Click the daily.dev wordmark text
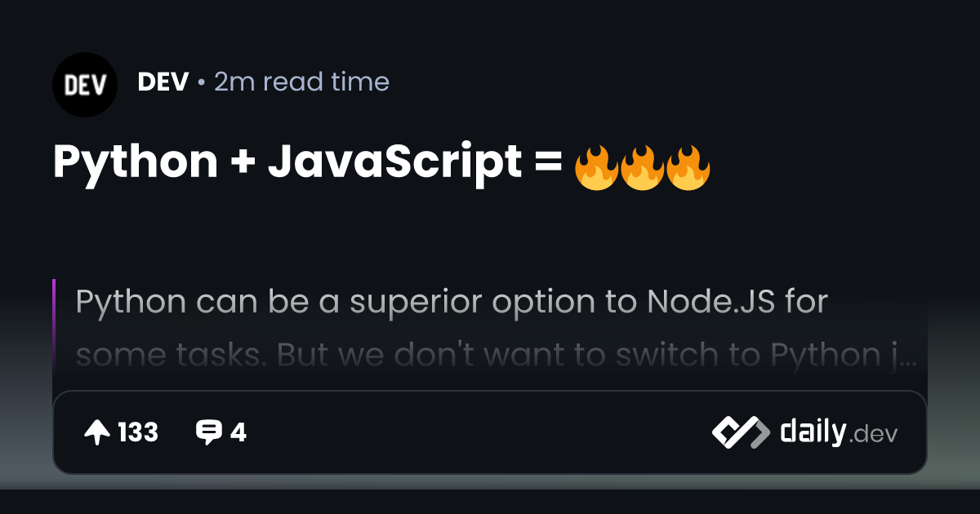Screen dimensions: 980x514 [x=839, y=432]
